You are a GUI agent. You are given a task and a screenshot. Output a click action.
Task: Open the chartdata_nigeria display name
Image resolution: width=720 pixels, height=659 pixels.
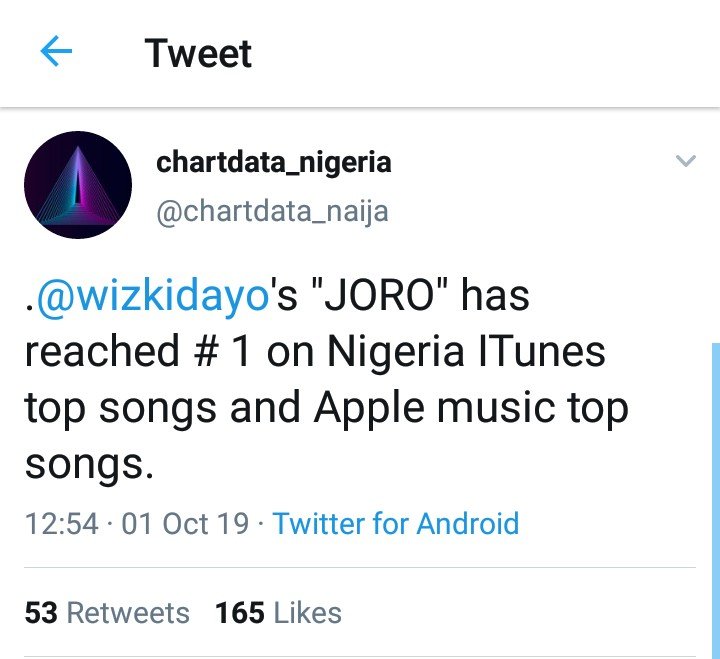click(273, 162)
